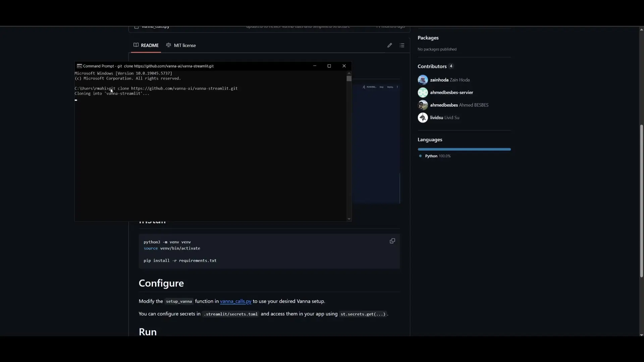Maximize the Command Prompt window
The height and width of the screenshot is (362, 644).
pyautogui.click(x=329, y=66)
